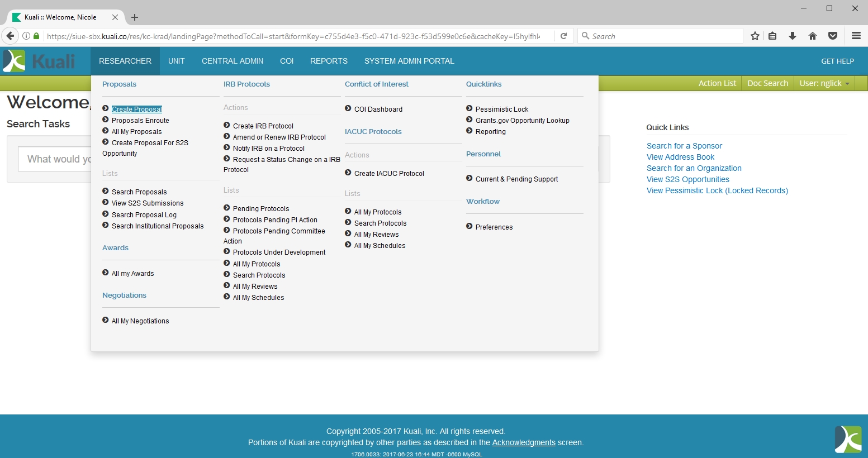Viewport: 868px width, 458px height.
Task: Open a new browser tab
Action: (135, 17)
